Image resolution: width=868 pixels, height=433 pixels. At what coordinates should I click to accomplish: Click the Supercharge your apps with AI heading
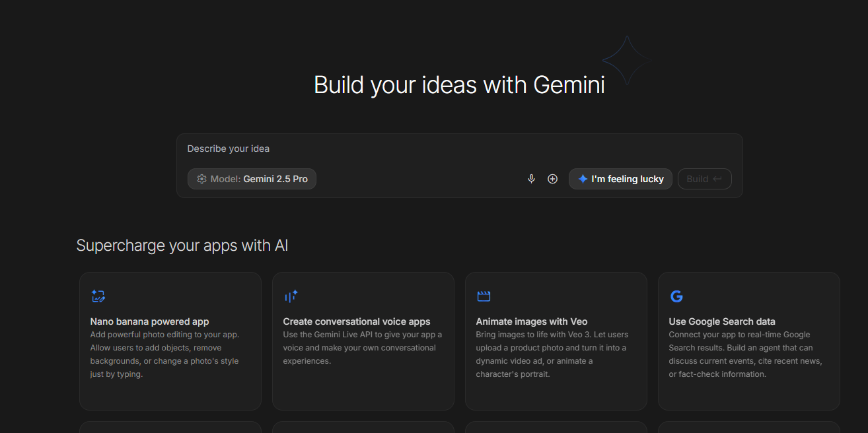pos(182,246)
